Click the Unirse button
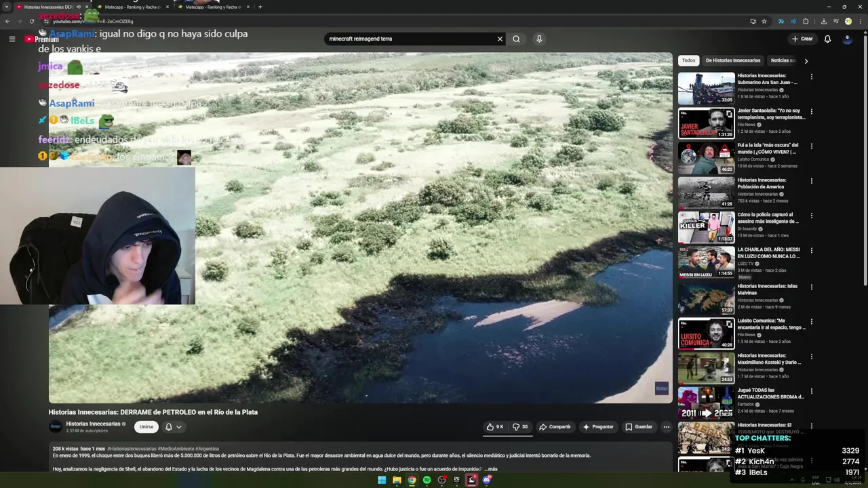 [146, 427]
